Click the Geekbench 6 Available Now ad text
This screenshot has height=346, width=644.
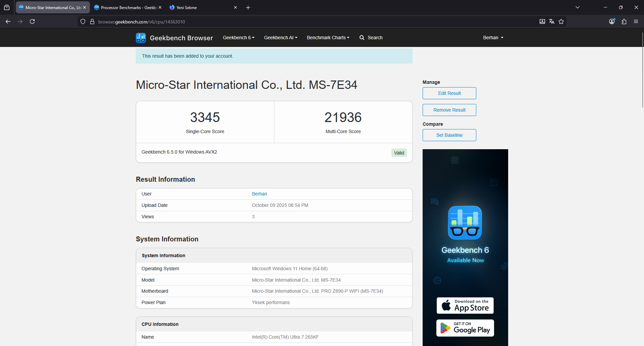tap(465, 255)
